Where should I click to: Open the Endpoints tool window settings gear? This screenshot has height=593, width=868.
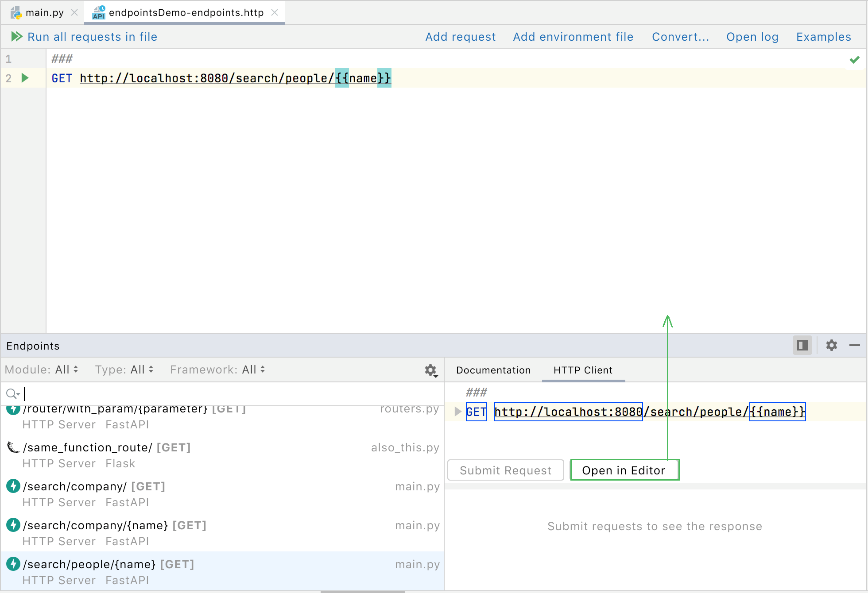pos(832,346)
